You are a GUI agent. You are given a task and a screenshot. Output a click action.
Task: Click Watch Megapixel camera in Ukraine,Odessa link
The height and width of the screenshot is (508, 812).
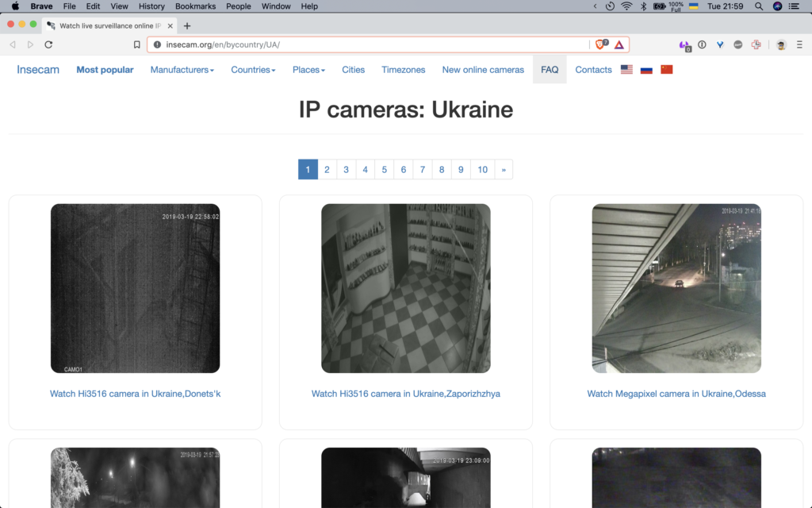click(676, 394)
